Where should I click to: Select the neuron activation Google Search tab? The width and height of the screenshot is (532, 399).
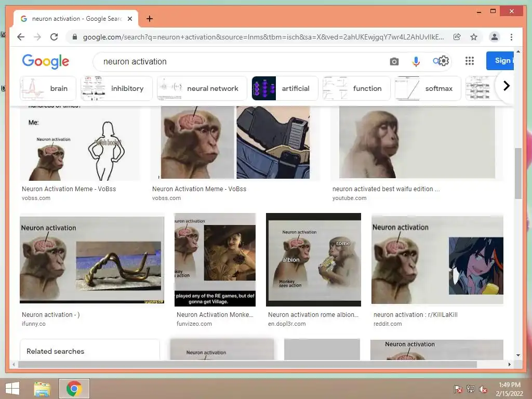pyautogui.click(x=76, y=19)
